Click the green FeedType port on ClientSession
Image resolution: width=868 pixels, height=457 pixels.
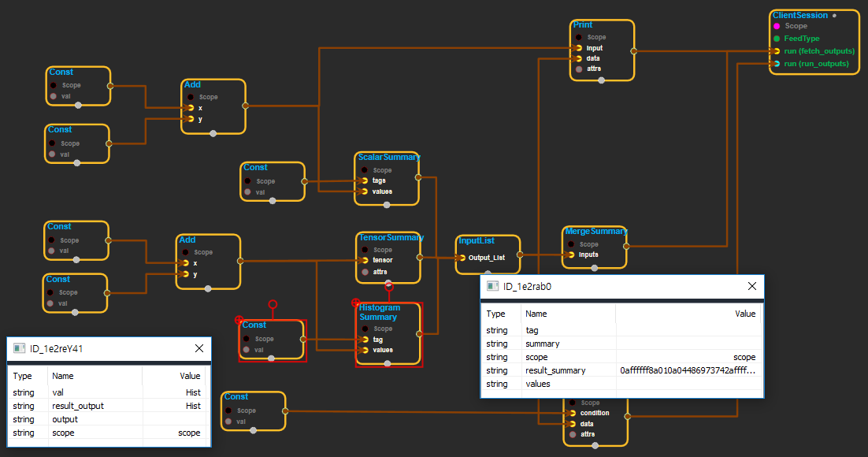point(777,39)
